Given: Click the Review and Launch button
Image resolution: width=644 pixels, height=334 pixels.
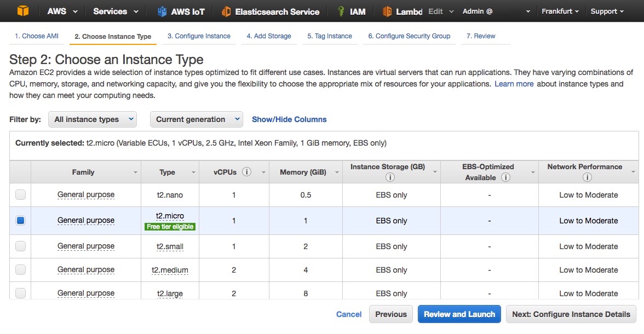Looking at the screenshot, I should [x=459, y=314].
